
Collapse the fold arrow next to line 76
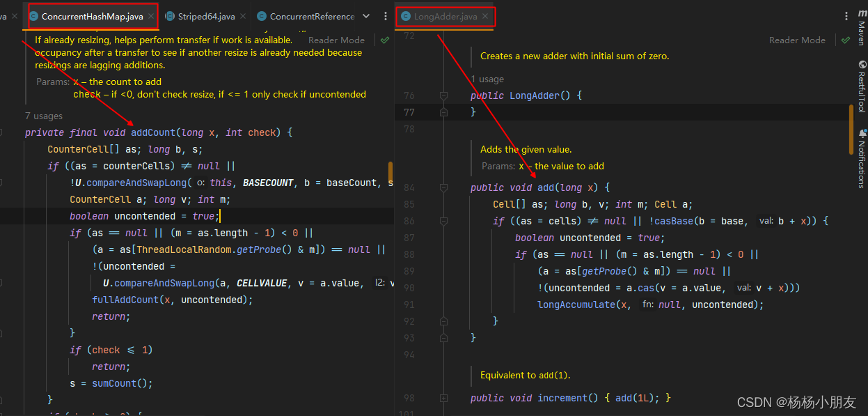point(443,95)
